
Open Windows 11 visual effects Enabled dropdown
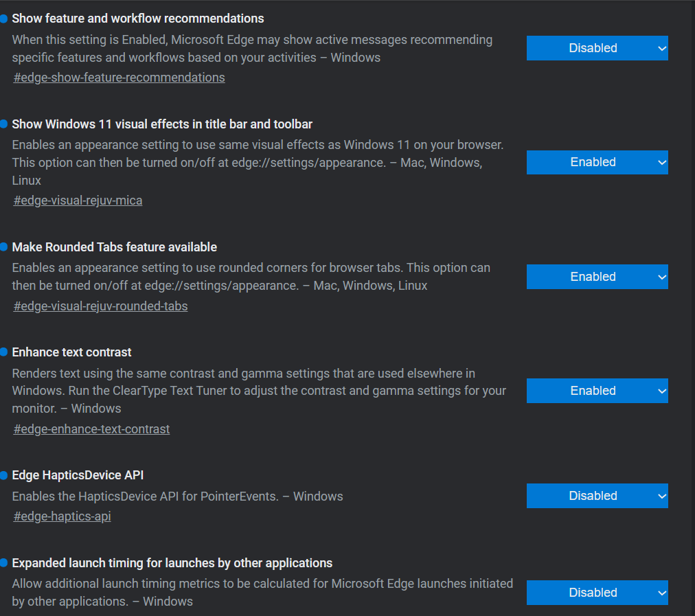tap(597, 162)
